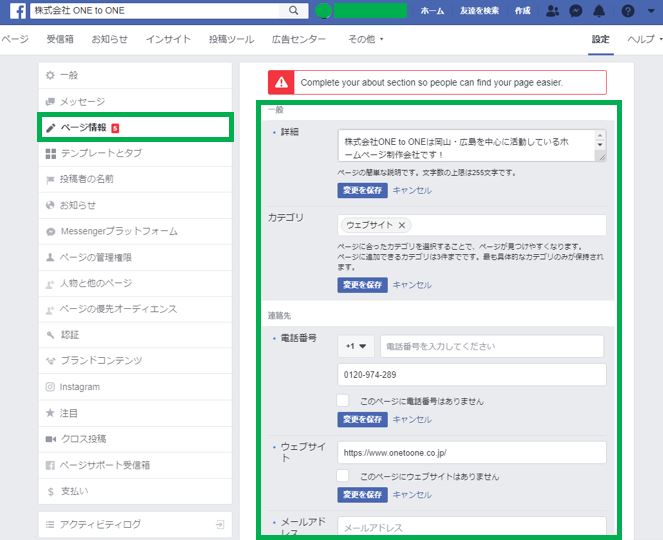
Task: Expand the その他 dropdown menu
Action: pyautogui.click(x=365, y=40)
